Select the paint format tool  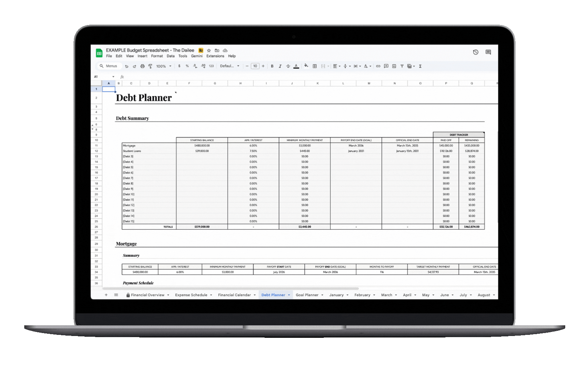pyautogui.click(x=150, y=66)
